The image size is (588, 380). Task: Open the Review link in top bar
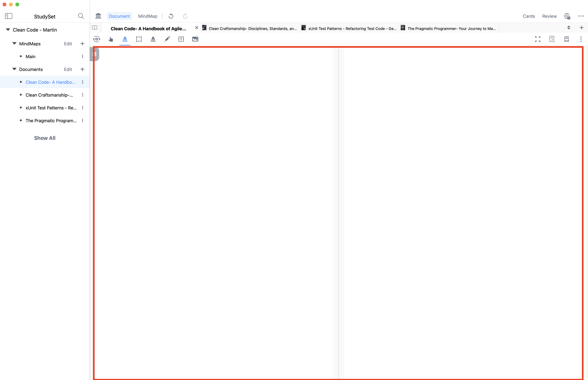point(549,16)
